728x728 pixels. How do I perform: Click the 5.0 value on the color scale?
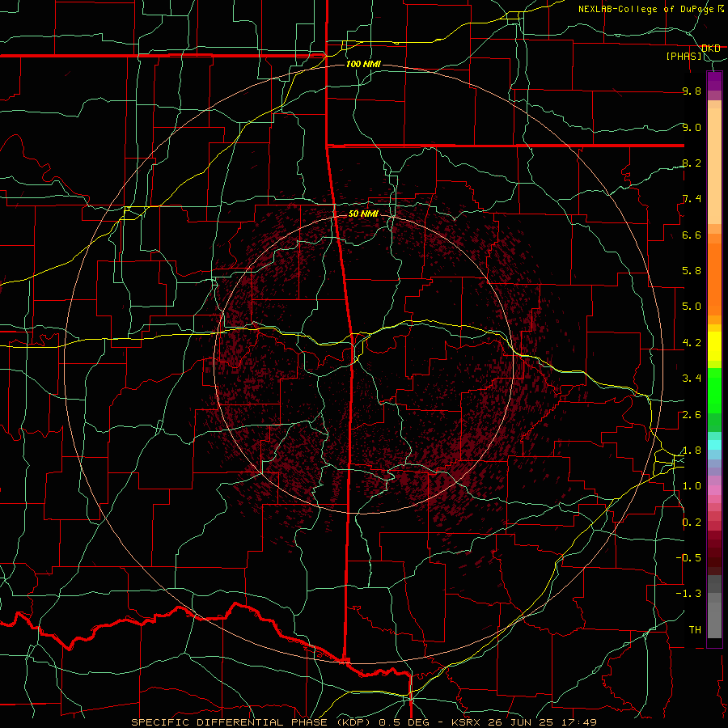[x=692, y=307]
